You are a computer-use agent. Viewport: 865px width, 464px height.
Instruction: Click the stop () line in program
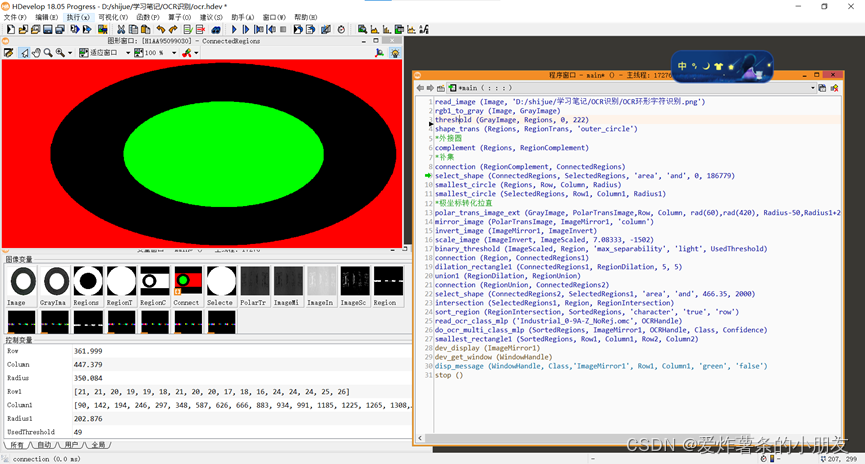[x=449, y=375]
